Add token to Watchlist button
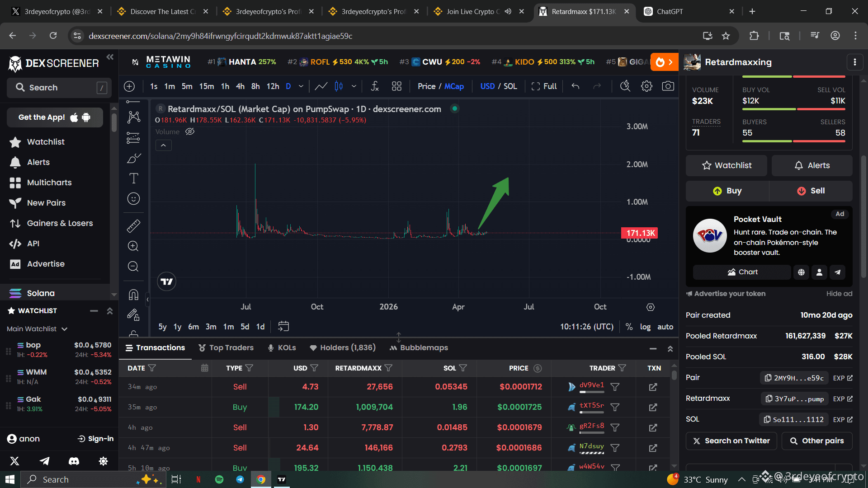868x488 pixels. (x=726, y=165)
